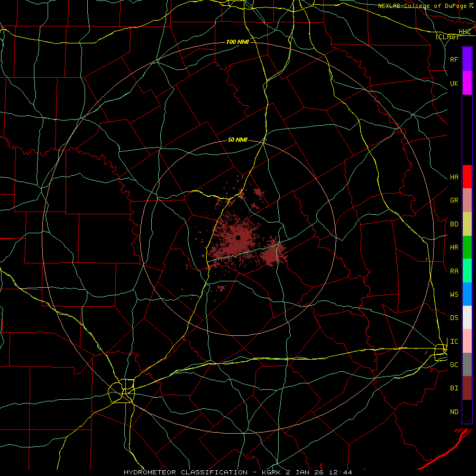Viewport: 476px width, 476px height.
Task: Pick the HR green legend swatch
Action: coord(467,248)
